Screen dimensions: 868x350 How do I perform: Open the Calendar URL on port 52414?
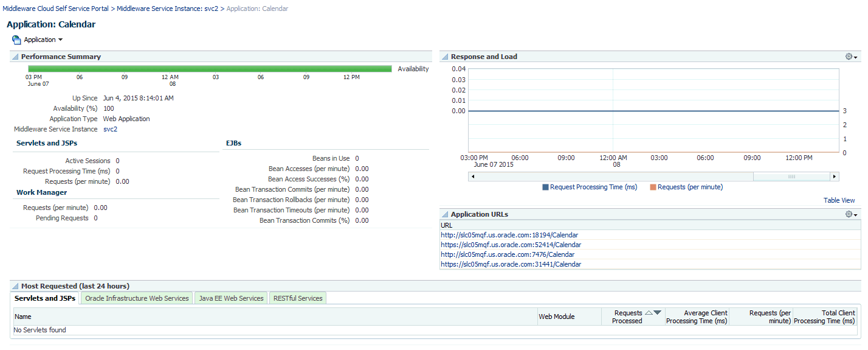511,245
